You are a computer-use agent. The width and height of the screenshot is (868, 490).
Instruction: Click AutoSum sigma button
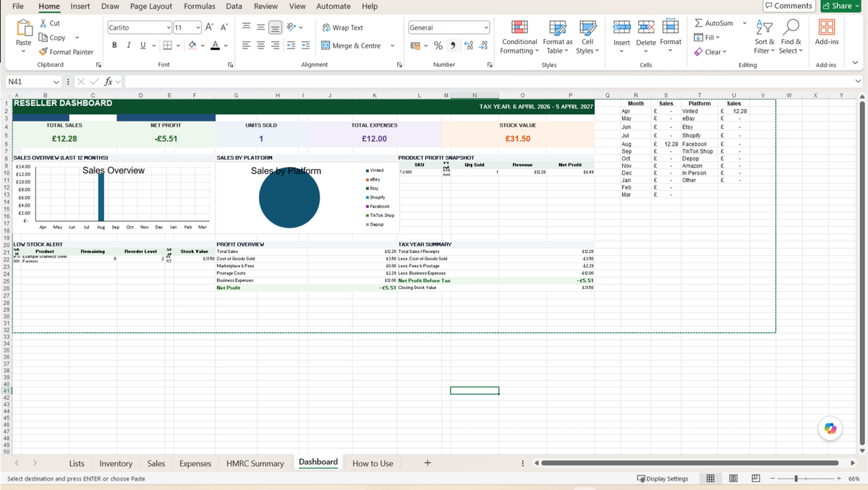click(713, 23)
